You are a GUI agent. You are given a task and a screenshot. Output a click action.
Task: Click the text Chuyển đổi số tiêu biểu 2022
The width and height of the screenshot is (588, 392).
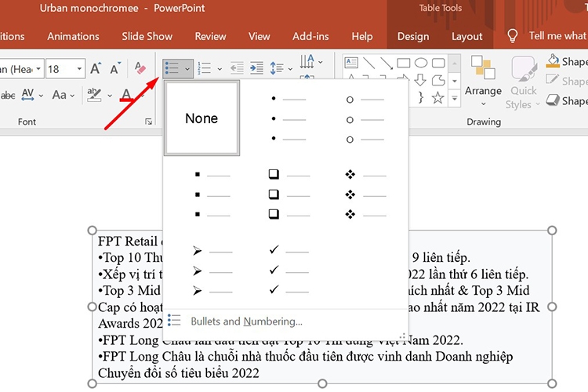pyautogui.click(x=179, y=373)
